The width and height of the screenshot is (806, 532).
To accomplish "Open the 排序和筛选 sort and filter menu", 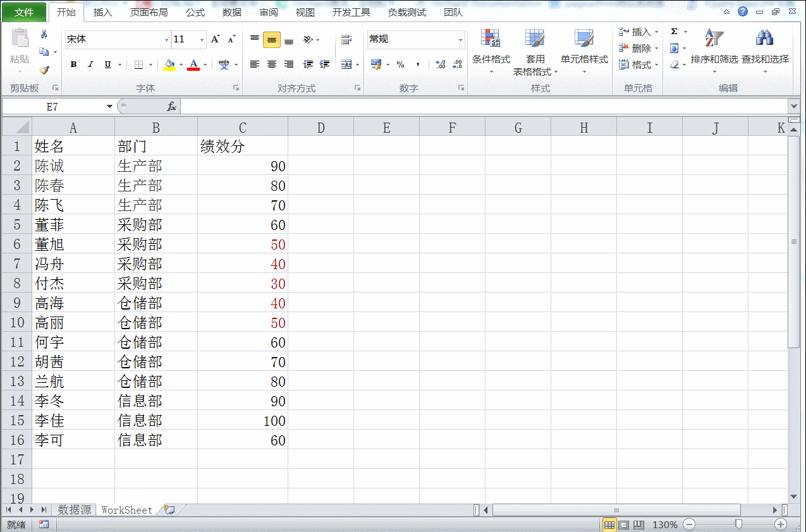I will coord(714,51).
